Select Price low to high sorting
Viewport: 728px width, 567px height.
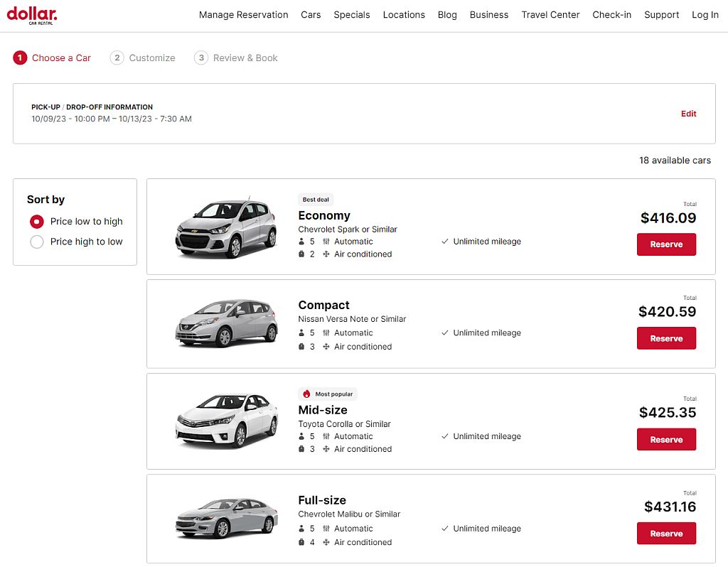click(x=36, y=221)
